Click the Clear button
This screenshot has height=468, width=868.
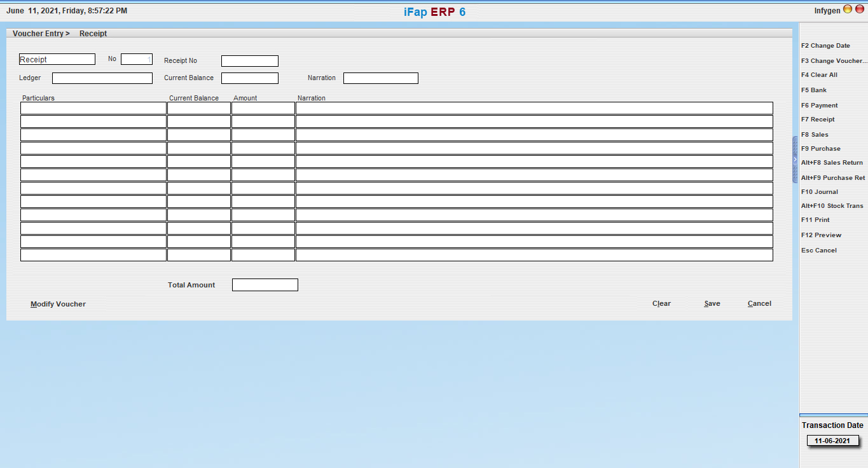point(661,304)
